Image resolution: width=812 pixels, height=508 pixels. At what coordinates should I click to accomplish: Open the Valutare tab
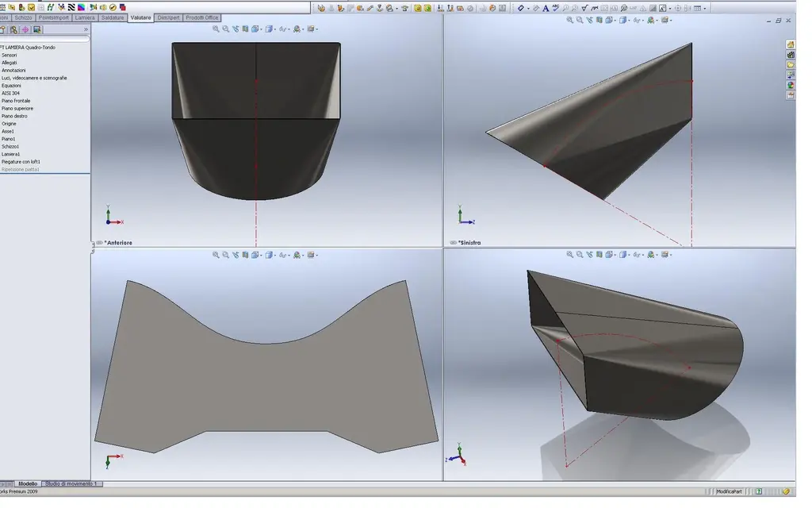tap(140, 17)
